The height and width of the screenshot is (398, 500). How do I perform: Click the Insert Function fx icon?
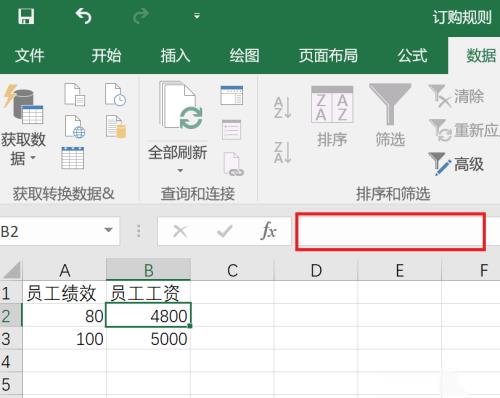(269, 231)
